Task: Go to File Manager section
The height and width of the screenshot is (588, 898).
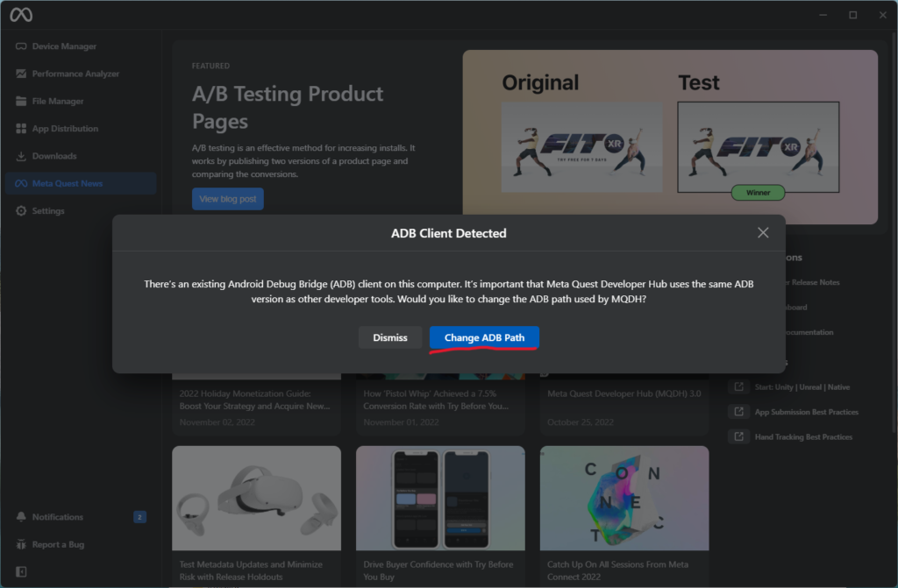Action: [81, 102]
